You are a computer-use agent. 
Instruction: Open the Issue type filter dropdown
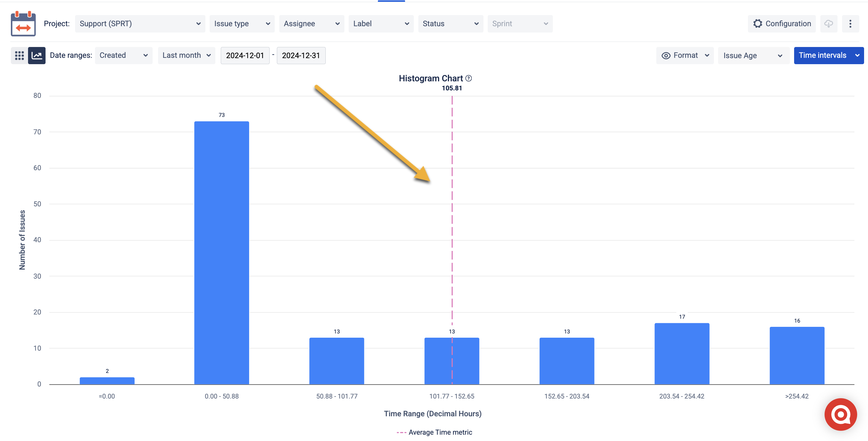242,23
